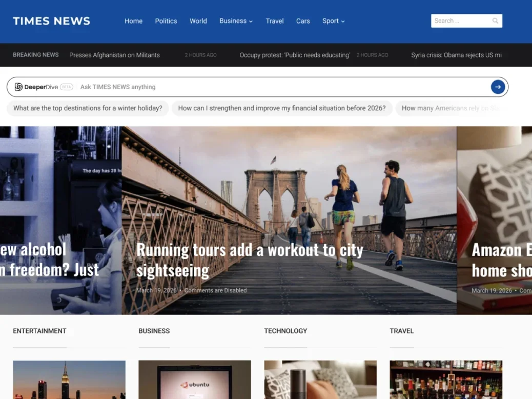
Task: Click the improve financial situation suggestion chip
Action: [x=282, y=108]
